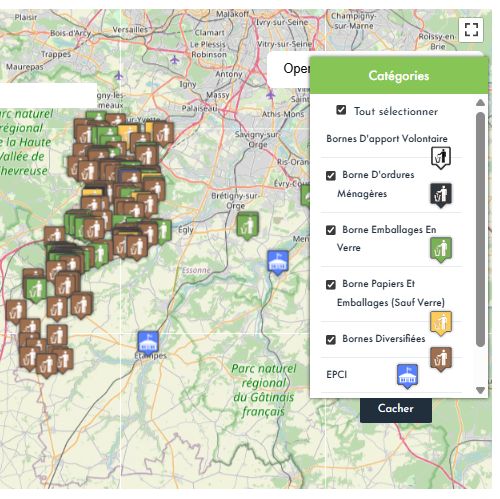Click the blue EPCI legend icon
Screen dimensions: 500x499
tap(407, 376)
